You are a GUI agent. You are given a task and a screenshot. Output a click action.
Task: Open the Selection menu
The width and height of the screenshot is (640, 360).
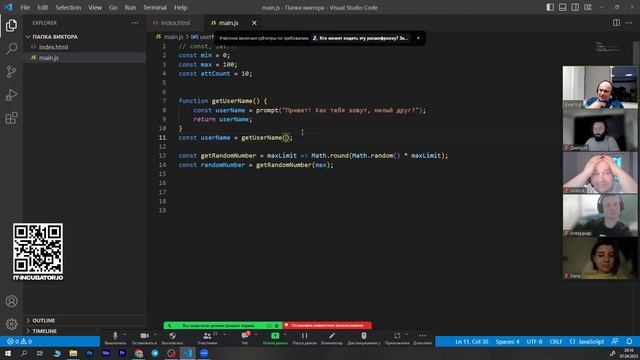pyautogui.click(x=68, y=7)
